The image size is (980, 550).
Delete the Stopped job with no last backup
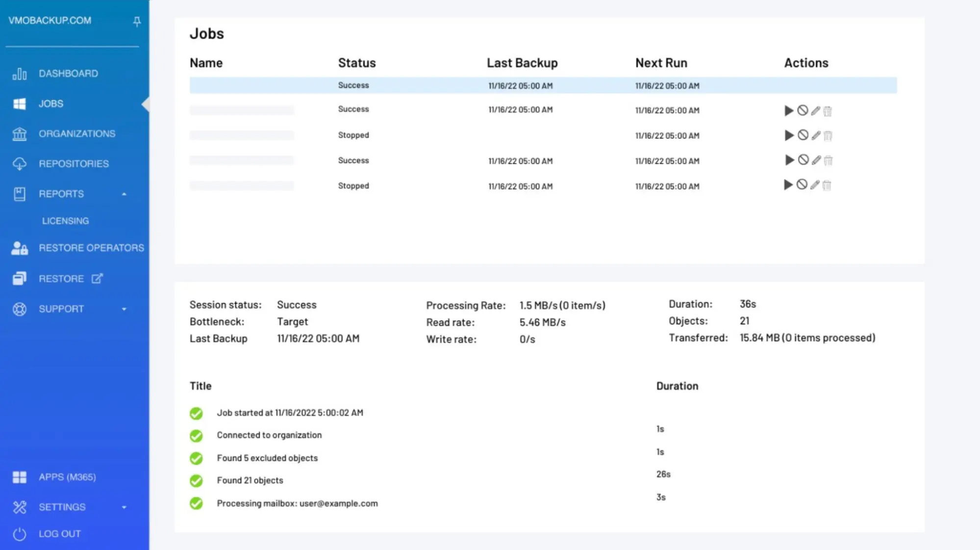point(828,136)
